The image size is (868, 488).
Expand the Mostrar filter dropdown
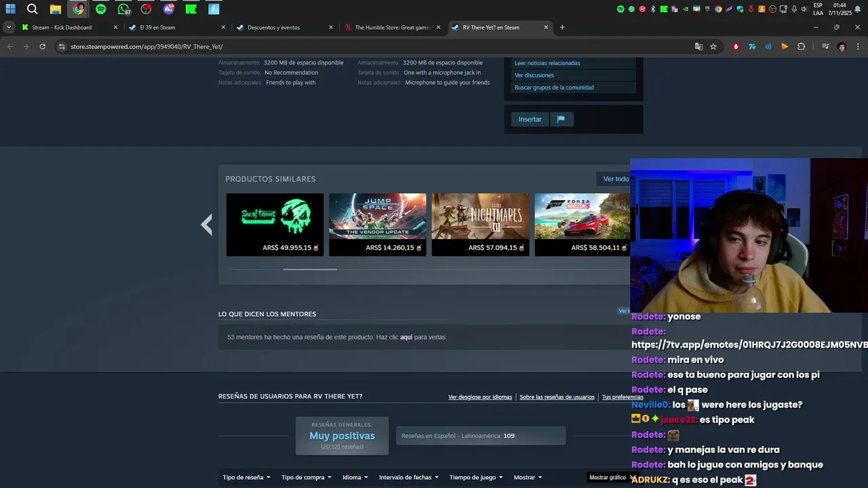click(x=528, y=477)
